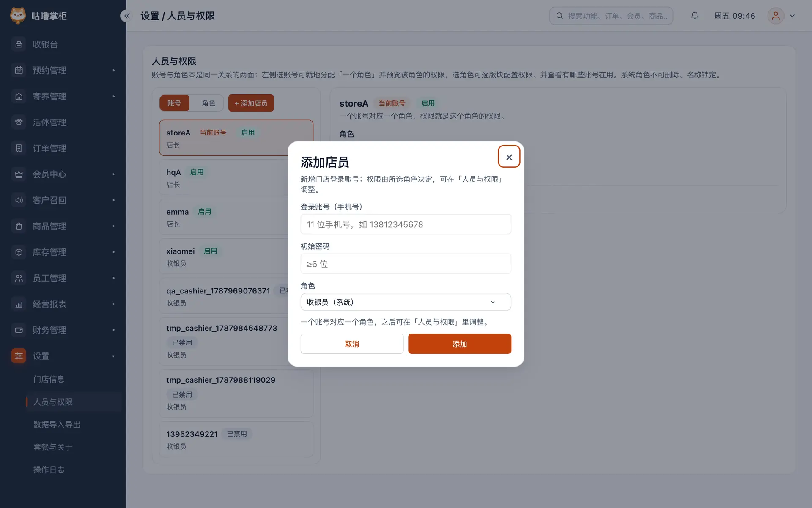812x508 pixels.
Task: Click the 会员中心 crown icon
Action: [19, 174]
